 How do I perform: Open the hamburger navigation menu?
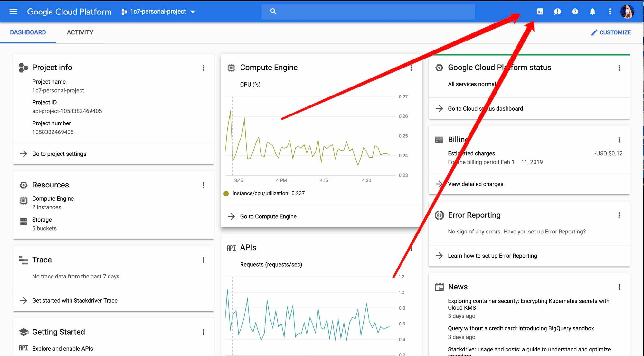13,12
